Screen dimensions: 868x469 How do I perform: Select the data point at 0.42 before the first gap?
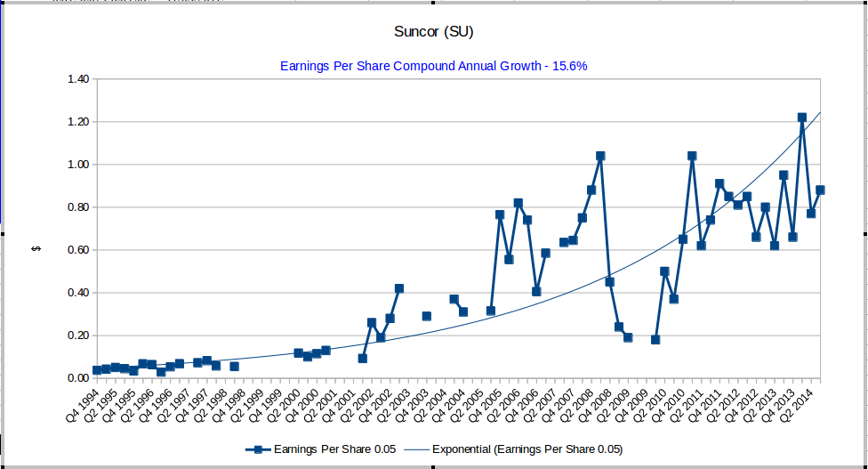399,288
